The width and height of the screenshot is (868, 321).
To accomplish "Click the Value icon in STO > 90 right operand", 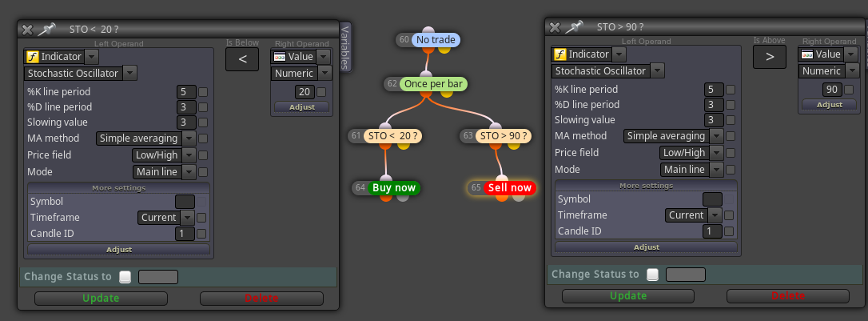I will click(807, 54).
